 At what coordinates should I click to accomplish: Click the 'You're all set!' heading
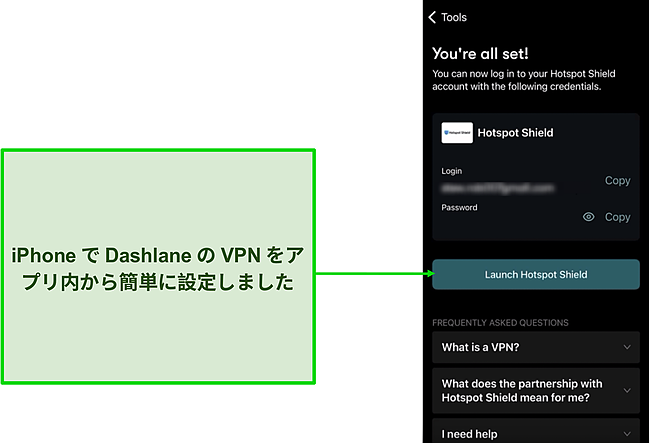coord(480,53)
